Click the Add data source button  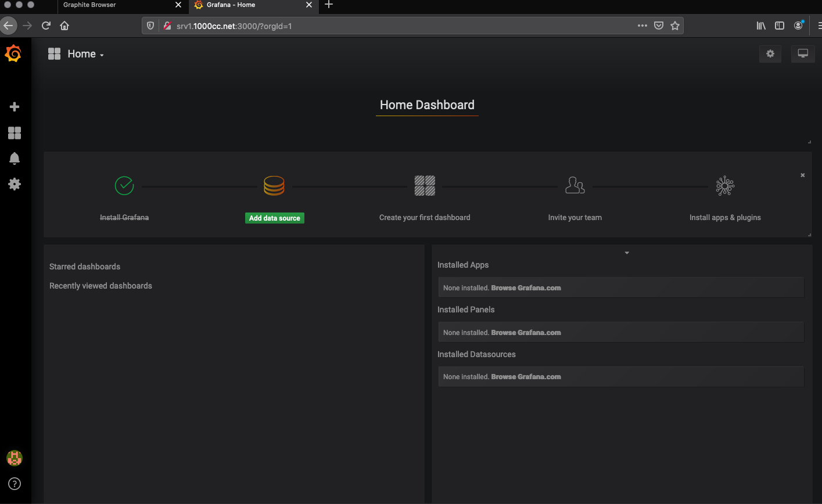[x=274, y=218]
